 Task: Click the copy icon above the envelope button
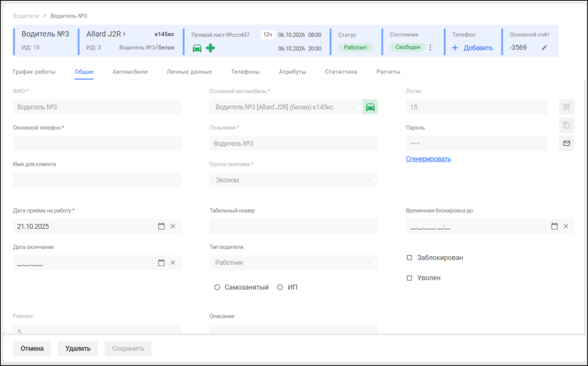[x=567, y=125]
